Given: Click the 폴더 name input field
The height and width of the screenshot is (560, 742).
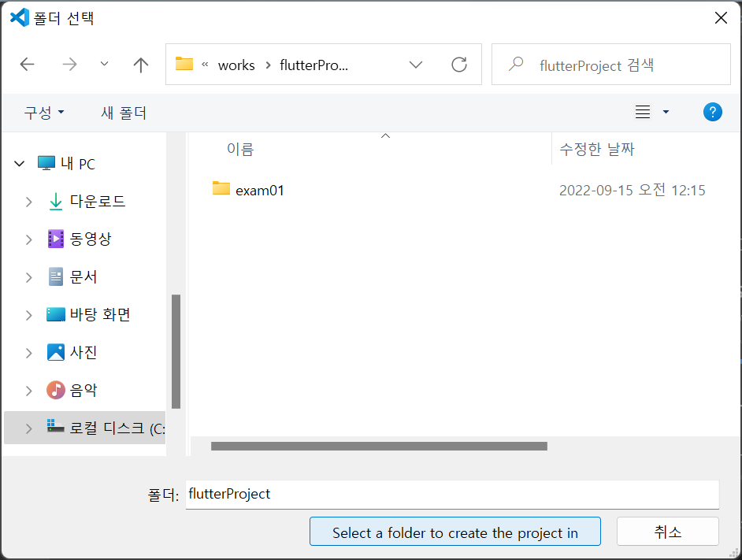Looking at the screenshot, I should pyautogui.click(x=452, y=495).
